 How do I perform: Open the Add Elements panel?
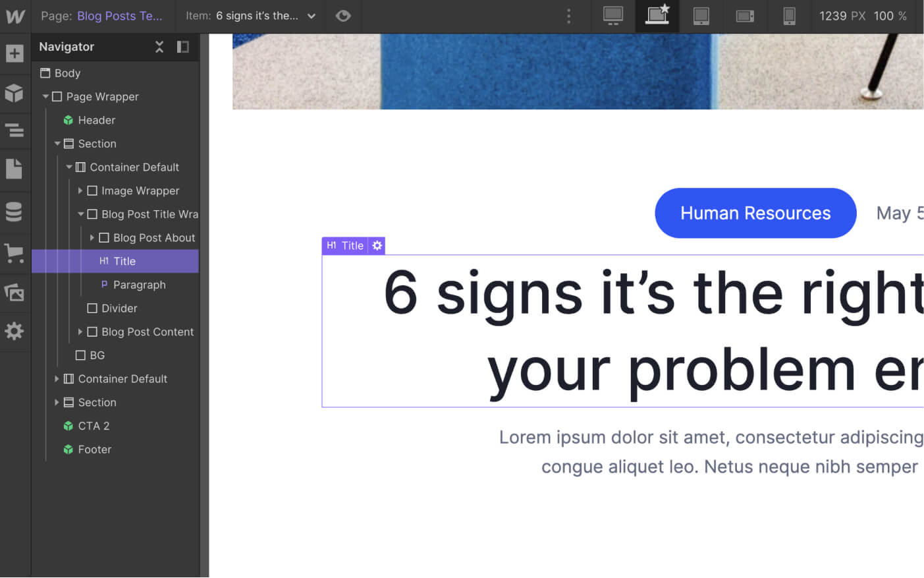[14, 53]
